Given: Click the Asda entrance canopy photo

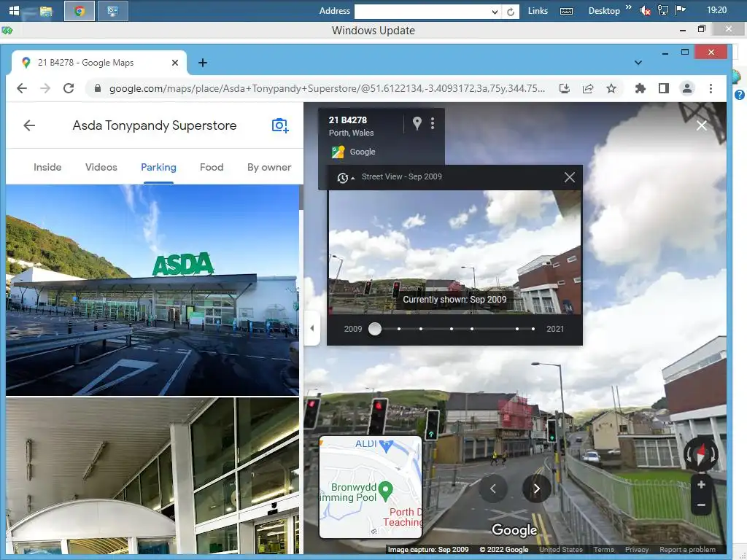Looking at the screenshot, I should pyautogui.click(x=152, y=476).
